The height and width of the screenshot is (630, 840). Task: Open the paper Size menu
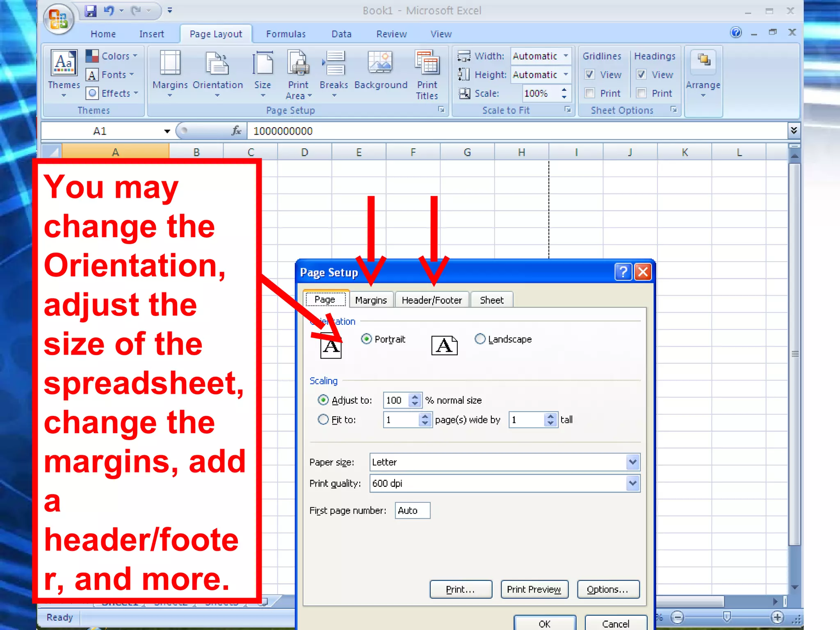click(x=262, y=74)
